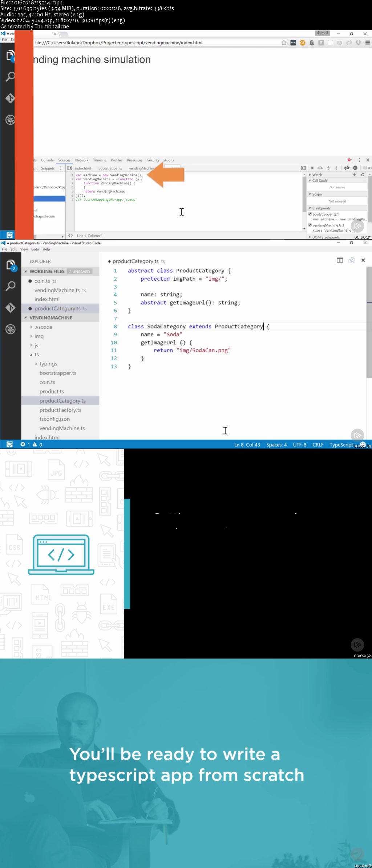The width and height of the screenshot is (372, 868).
Task: Click Step out in DevTools debugger
Action: 336,168
